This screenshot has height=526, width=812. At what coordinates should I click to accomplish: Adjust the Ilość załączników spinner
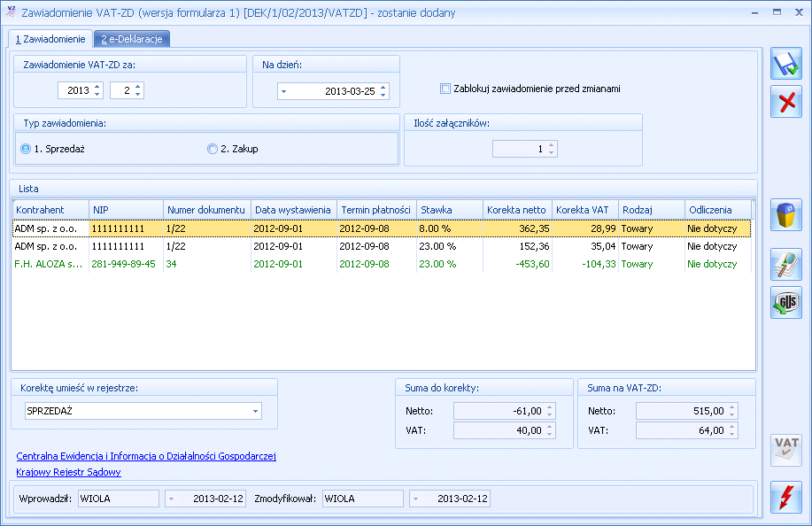(552, 149)
